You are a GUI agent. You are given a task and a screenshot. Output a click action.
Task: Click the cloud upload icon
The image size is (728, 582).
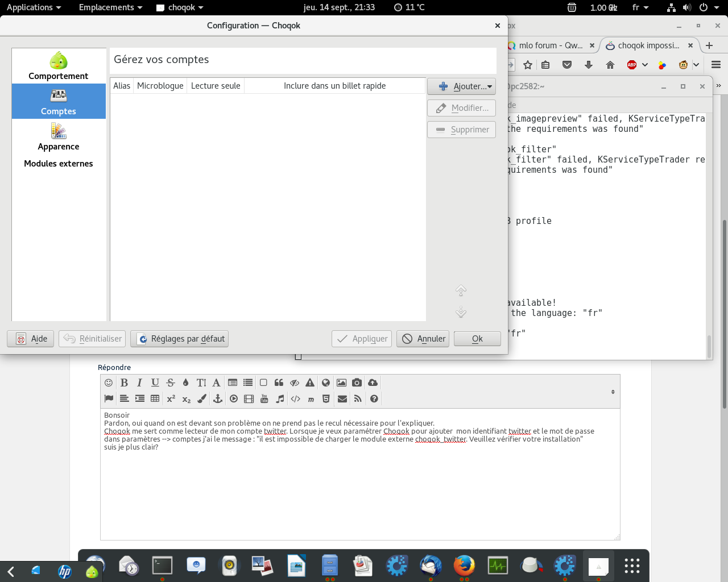pos(373,383)
